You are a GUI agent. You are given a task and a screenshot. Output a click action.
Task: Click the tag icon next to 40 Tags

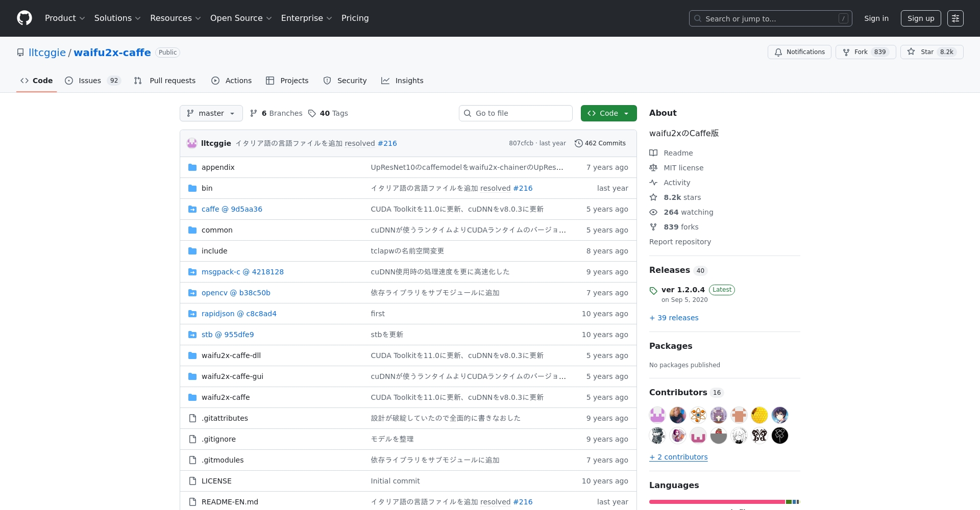tap(312, 113)
